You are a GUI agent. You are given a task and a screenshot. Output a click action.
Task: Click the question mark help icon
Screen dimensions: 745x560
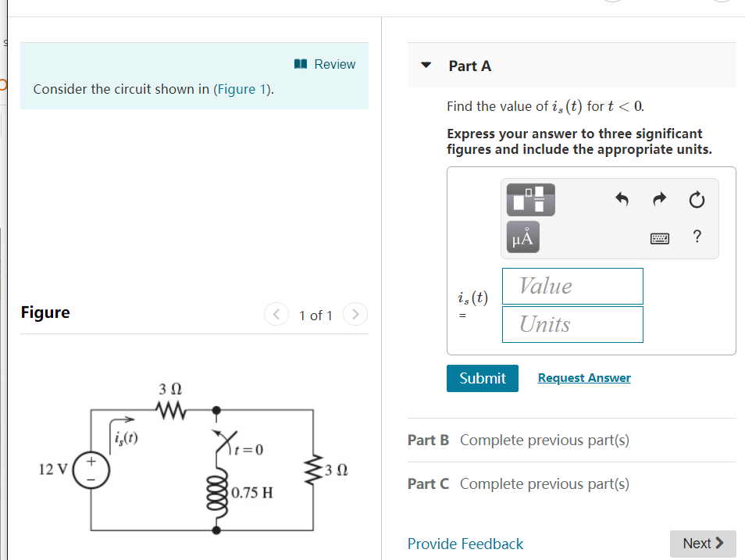coord(697,237)
